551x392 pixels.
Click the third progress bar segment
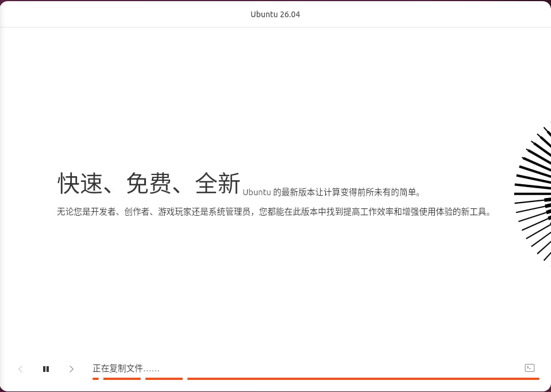164,379
